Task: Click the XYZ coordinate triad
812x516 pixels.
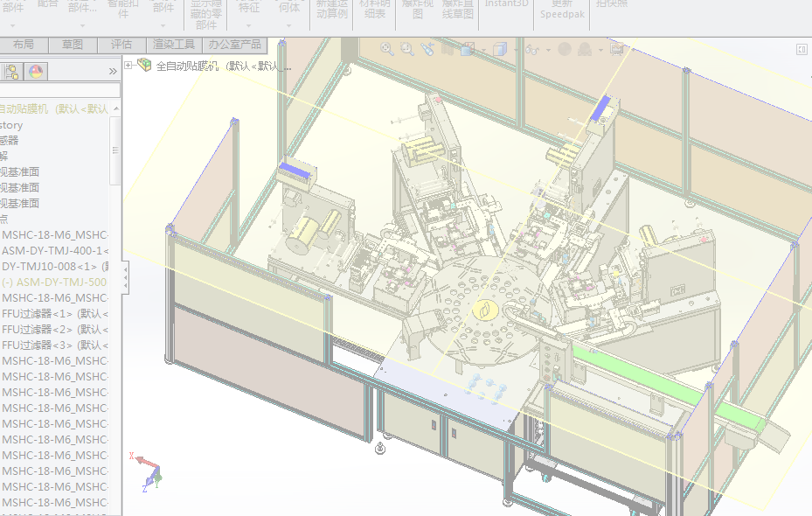Action: [x=147, y=472]
